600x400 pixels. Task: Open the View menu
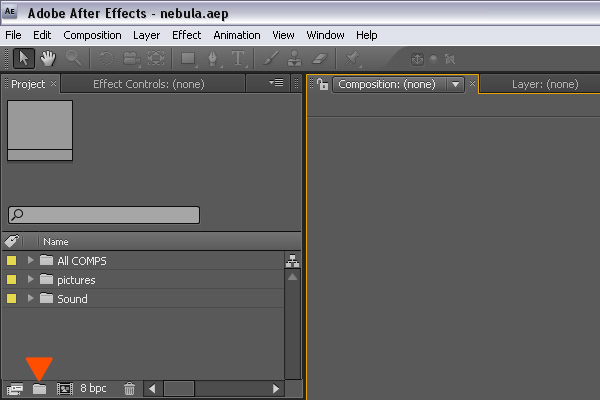click(x=283, y=35)
